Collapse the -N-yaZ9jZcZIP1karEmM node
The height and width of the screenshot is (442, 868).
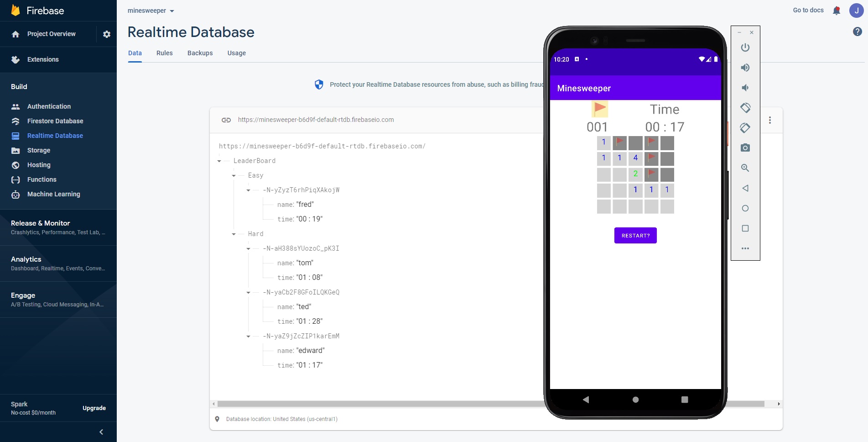249,337
